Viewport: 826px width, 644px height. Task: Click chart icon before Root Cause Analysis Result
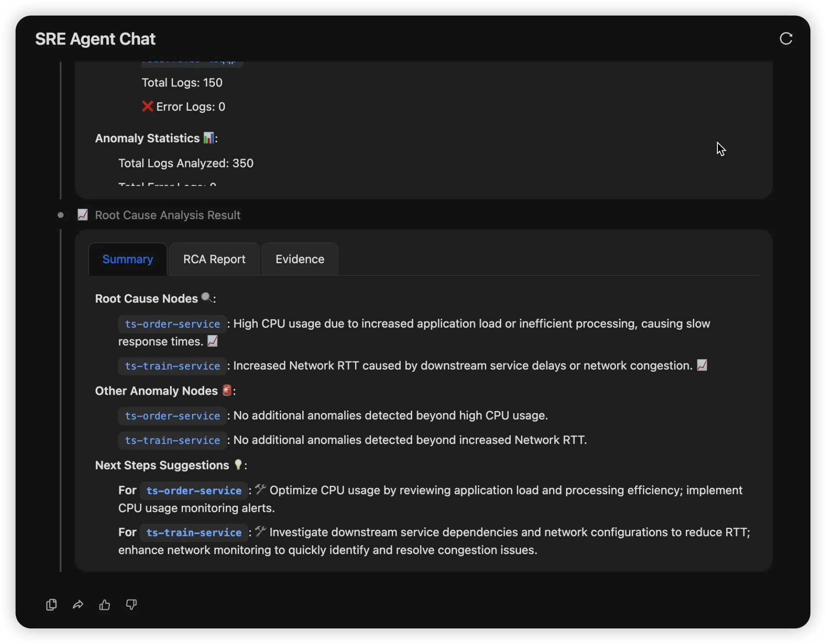pos(83,215)
